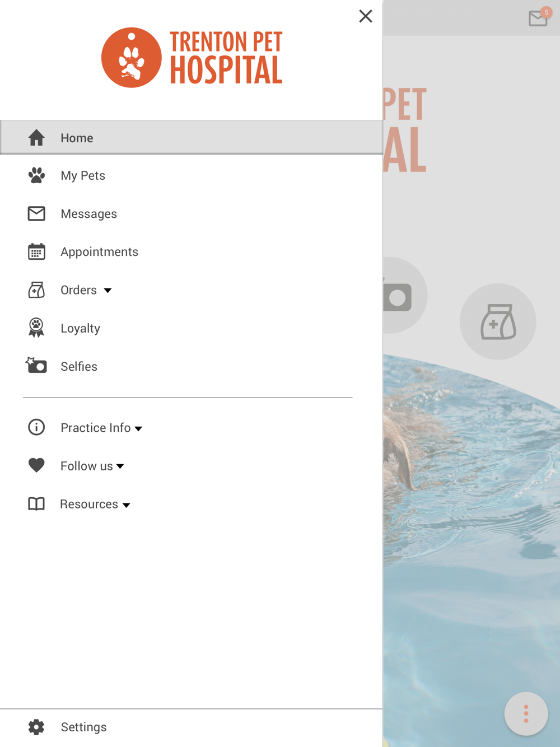
Task: Click the My Pets paw icon
Action: [x=36, y=176]
